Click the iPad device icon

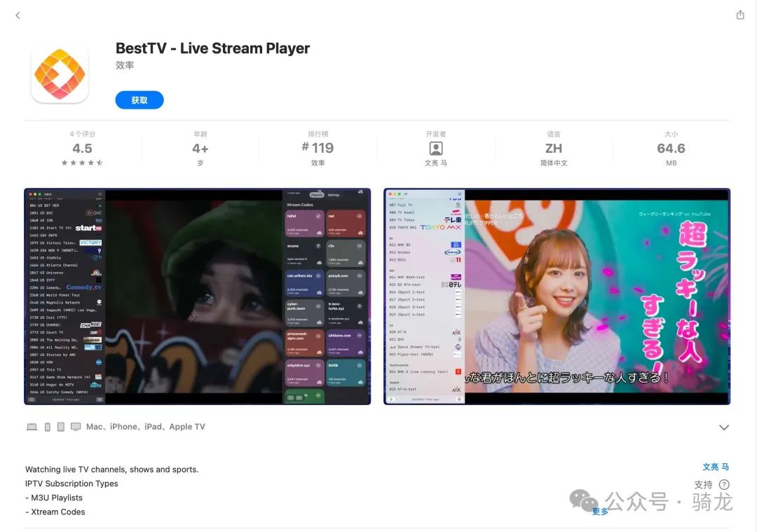pos(61,427)
